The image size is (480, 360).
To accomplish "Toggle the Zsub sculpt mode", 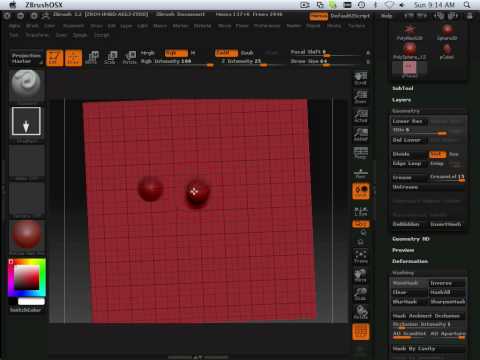I will coord(247,53).
